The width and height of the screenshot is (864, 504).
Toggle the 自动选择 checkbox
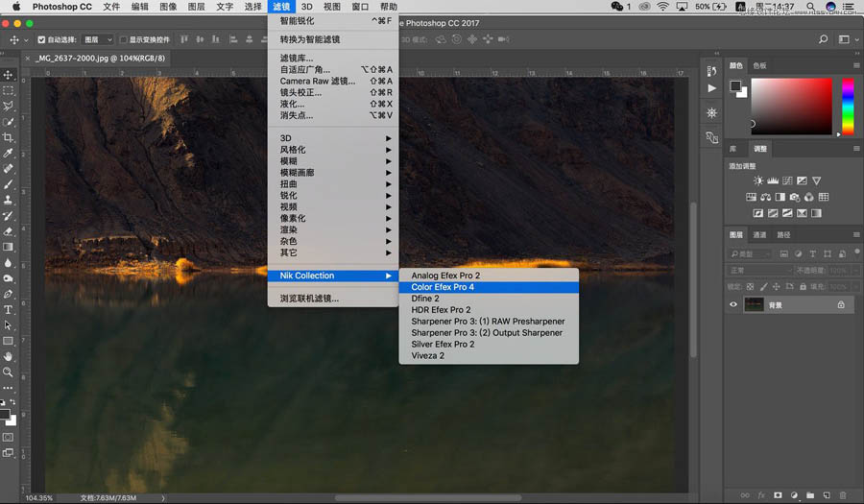pyautogui.click(x=40, y=39)
